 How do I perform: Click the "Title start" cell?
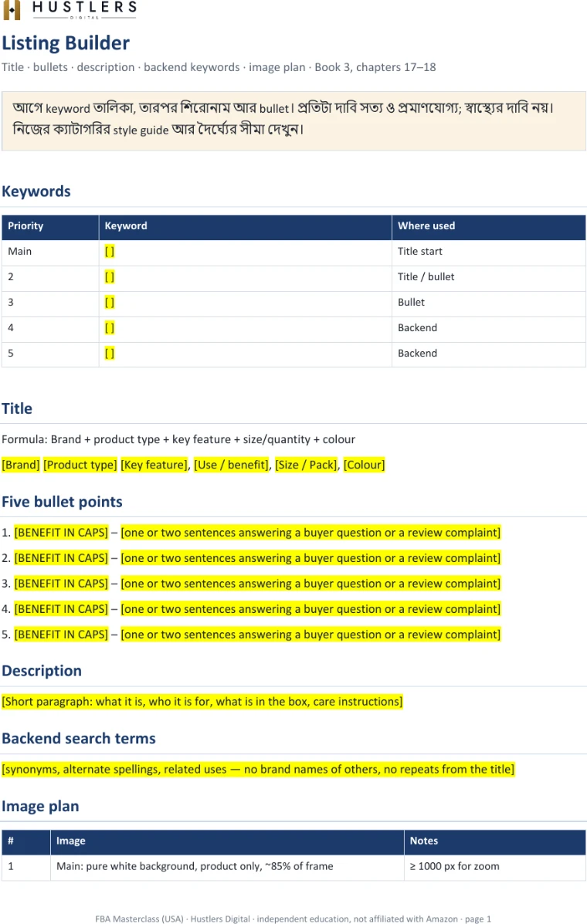coord(489,252)
